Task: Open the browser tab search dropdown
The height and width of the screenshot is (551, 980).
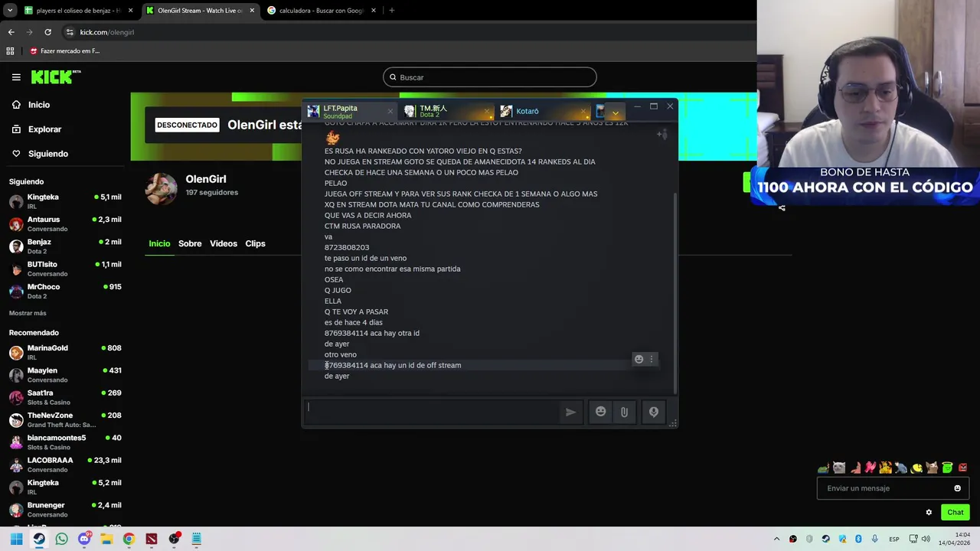Action: (x=9, y=11)
